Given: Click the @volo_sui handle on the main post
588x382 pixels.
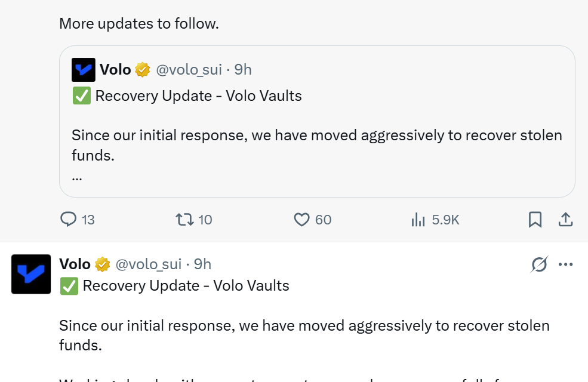Looking at the screenshot, I should [149, 264].
